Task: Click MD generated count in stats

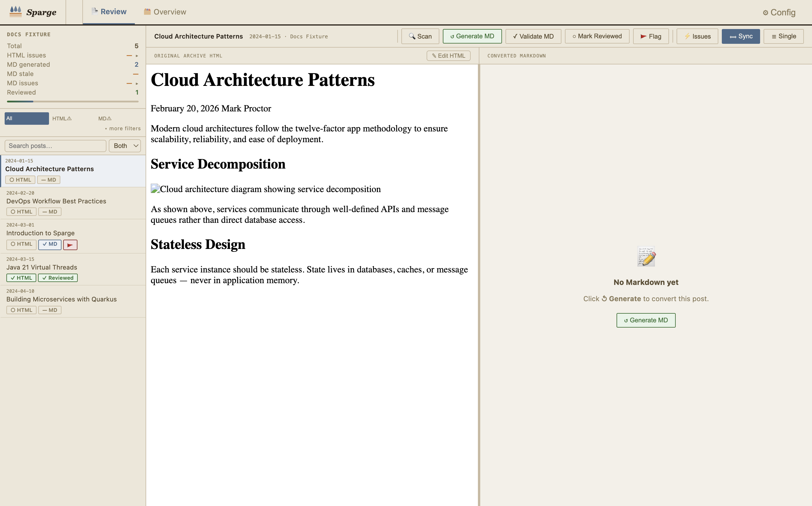Action: pos(137,65)
